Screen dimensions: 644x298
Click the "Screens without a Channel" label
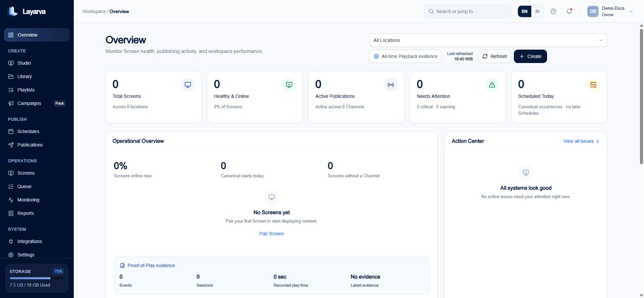point(354,176)
